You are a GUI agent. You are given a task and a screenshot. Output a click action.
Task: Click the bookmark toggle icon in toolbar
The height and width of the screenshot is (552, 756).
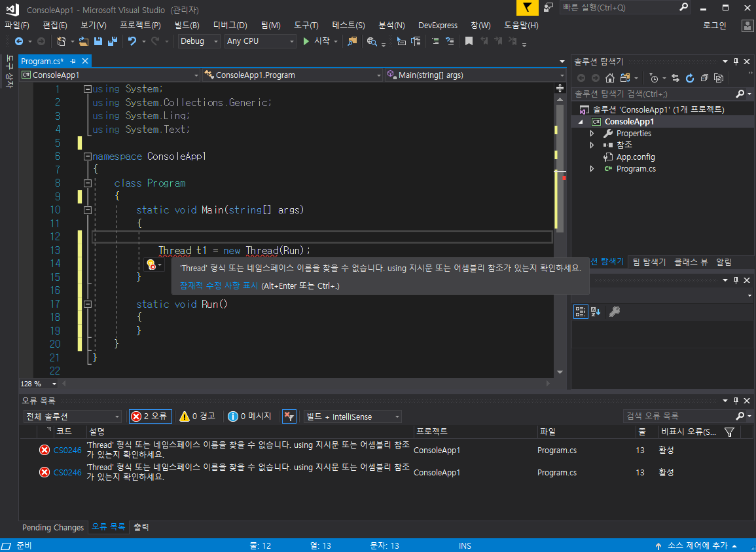pyautogui.click(x=469, y=41)
